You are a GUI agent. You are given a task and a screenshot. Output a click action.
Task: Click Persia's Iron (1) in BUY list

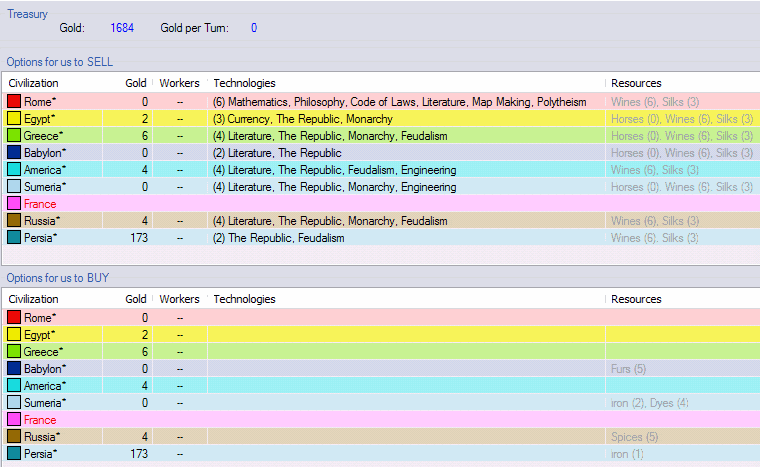coord(627,453)
